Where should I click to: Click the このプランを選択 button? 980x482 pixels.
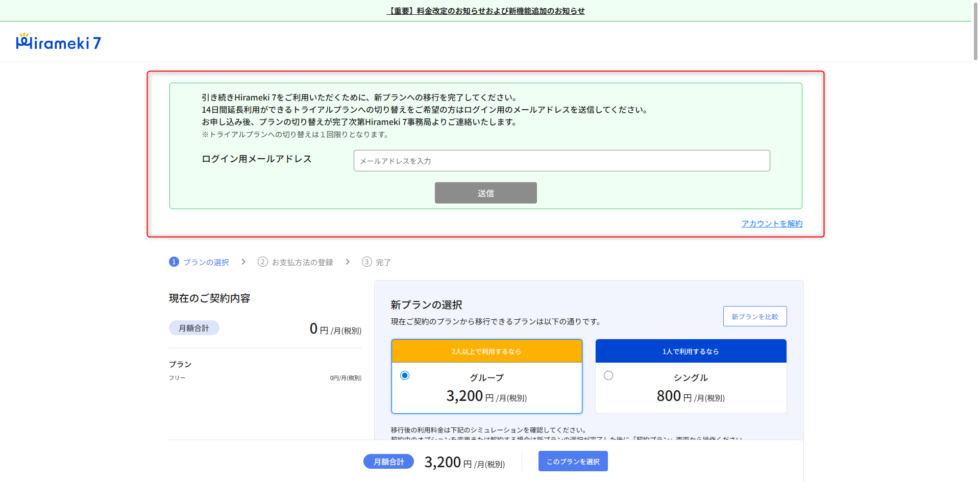pyautogui.click(x=573, y=461)
